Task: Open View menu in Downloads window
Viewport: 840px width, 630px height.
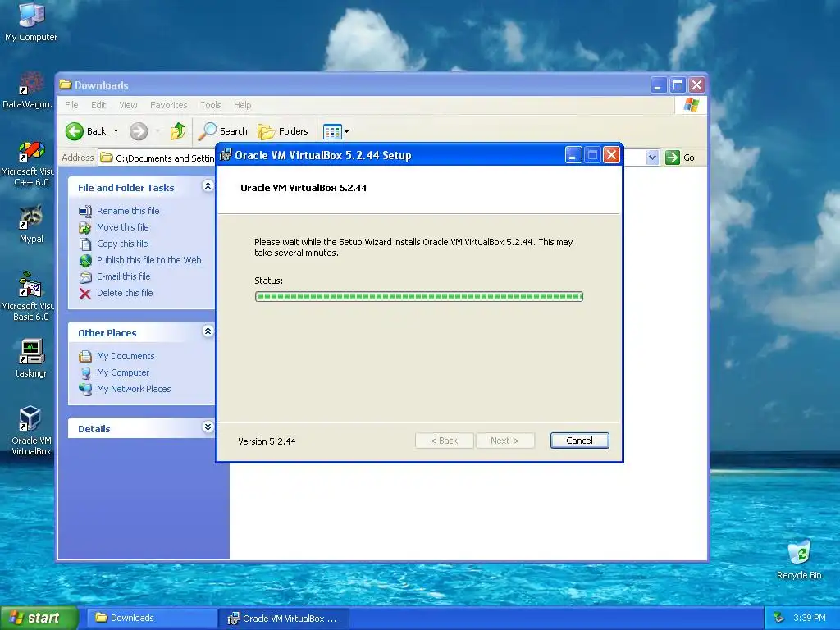Action: coord(128,105)
